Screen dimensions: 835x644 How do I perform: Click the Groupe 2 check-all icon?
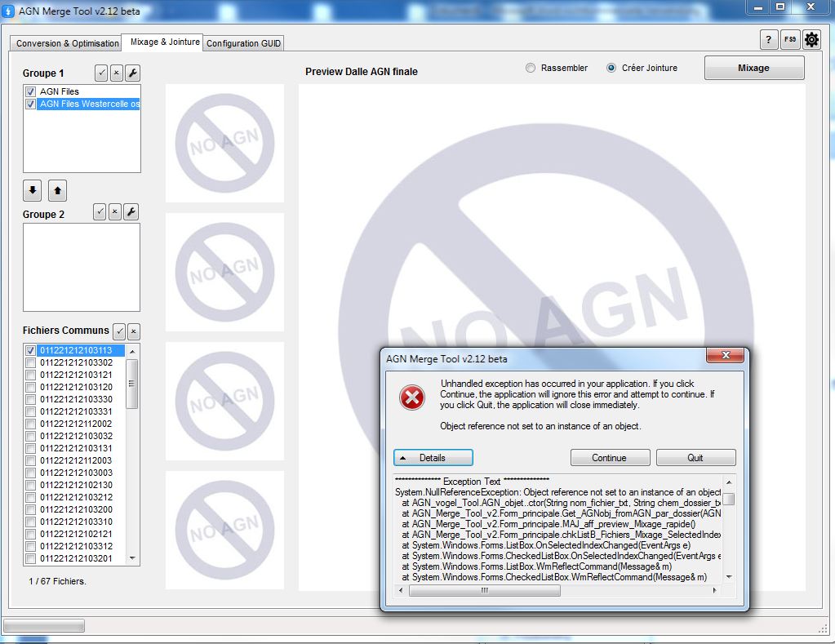[100, 212]
